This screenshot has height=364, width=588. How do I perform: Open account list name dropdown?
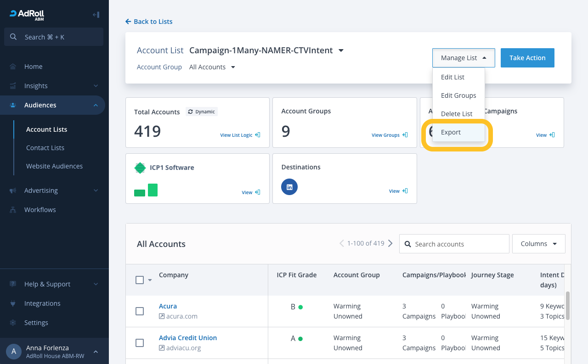tap(341, 50)
